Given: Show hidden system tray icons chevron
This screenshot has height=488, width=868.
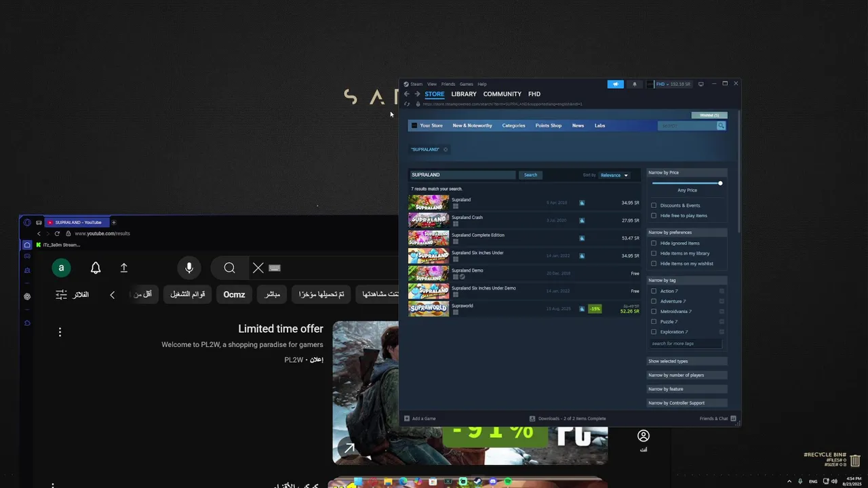Looking at the screenshot, I should (789, 481).
